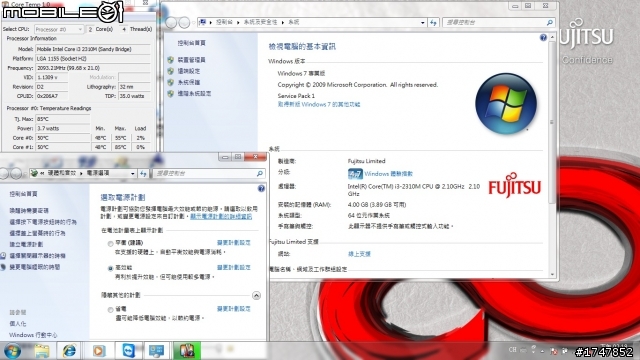Select the 省電 power saver radio button
Screen dimensions: 640x360
click(110, 310)
